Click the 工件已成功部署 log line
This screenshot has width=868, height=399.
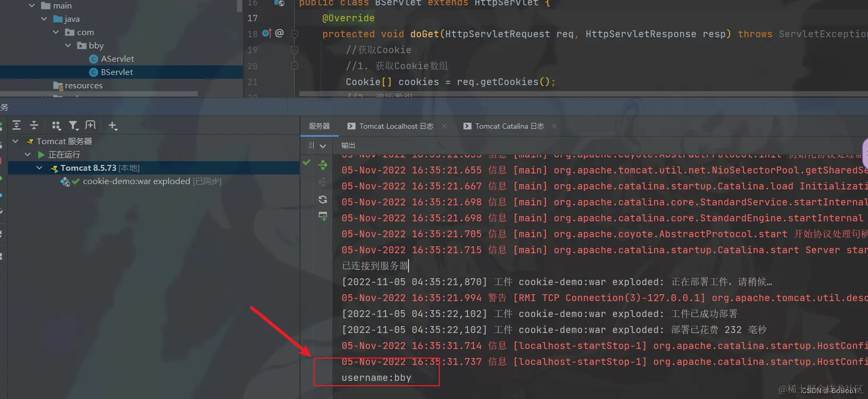tap(540, 314)
